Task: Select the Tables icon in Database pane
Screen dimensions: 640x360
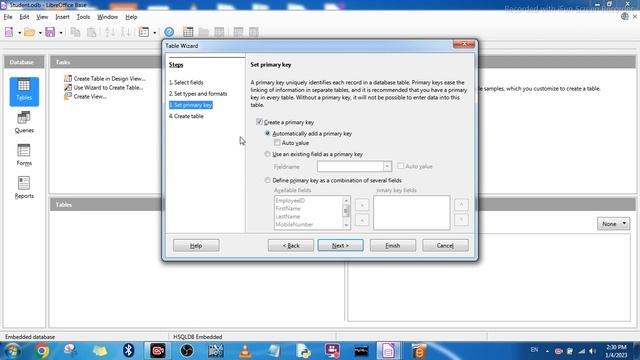Action: [x=24, y=91]
